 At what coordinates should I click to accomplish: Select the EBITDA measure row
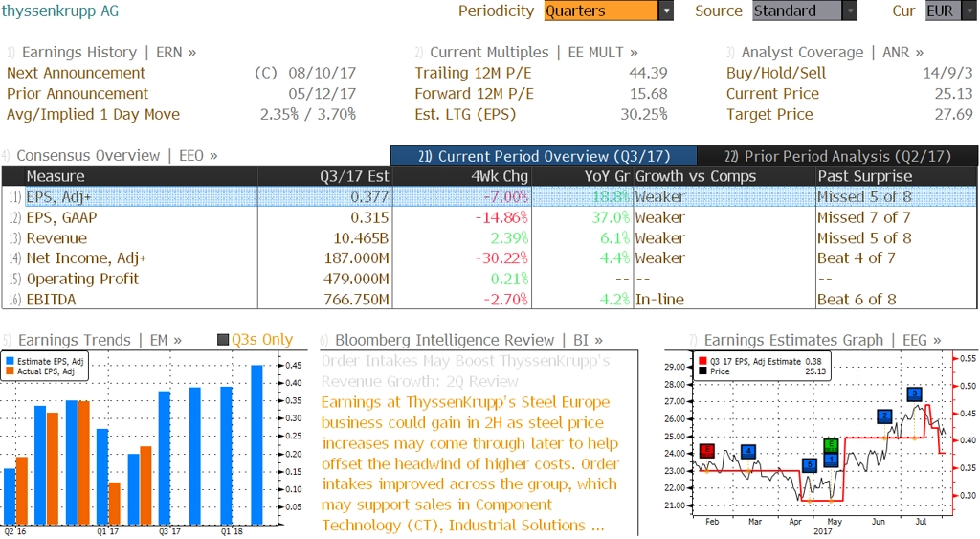pyautogui.click(x=489, y=300)
